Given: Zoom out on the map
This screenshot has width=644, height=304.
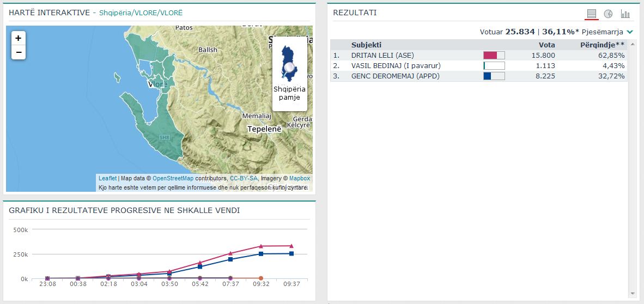Looking at the screenshot, I should [19, 52].
